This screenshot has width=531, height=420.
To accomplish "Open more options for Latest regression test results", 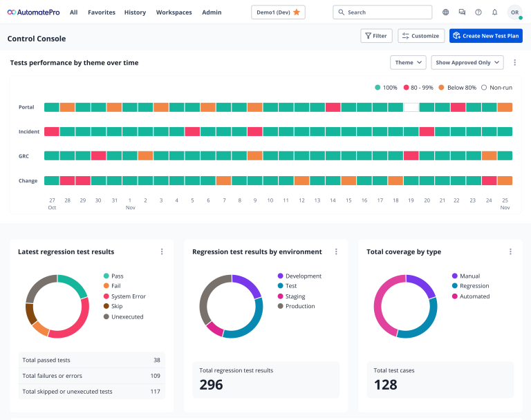I will point(162,252).
